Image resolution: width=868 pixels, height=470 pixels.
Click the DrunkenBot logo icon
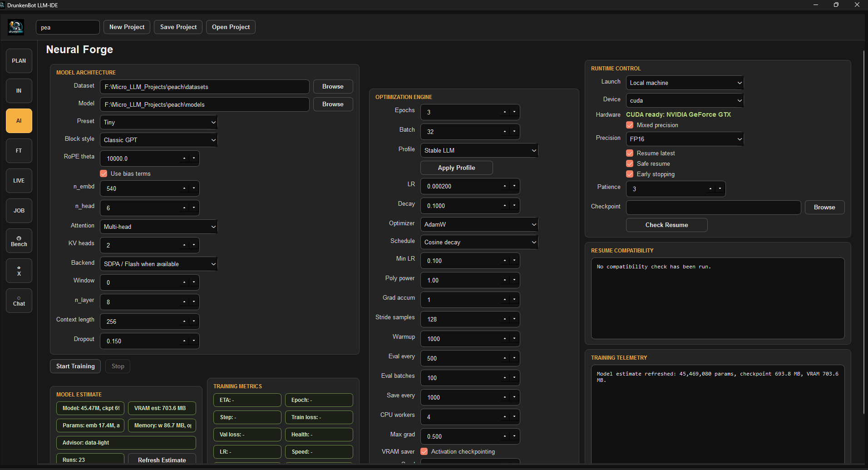coord(16,27)
